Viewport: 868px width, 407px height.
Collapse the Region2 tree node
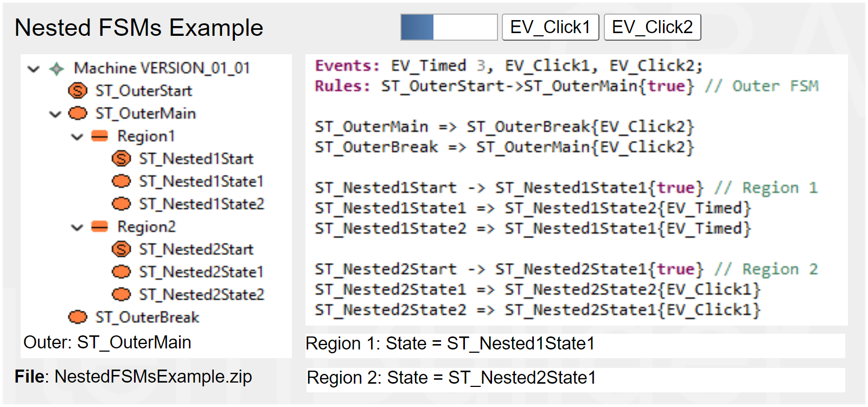point(77,227)
